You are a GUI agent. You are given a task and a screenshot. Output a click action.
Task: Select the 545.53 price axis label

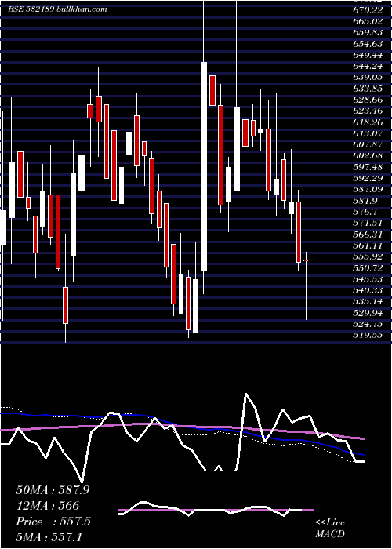(x=368, y=279)
